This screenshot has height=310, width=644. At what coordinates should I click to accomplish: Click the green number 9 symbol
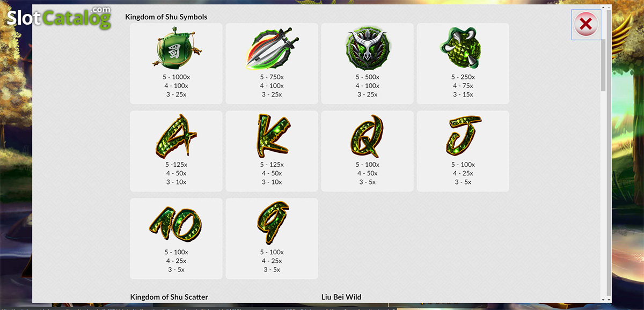click(273, 223)
